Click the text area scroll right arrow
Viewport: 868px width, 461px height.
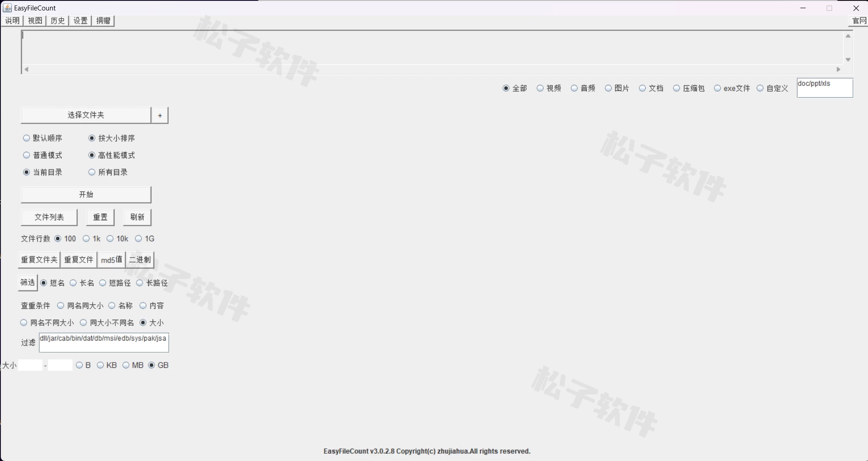(838, 69)
